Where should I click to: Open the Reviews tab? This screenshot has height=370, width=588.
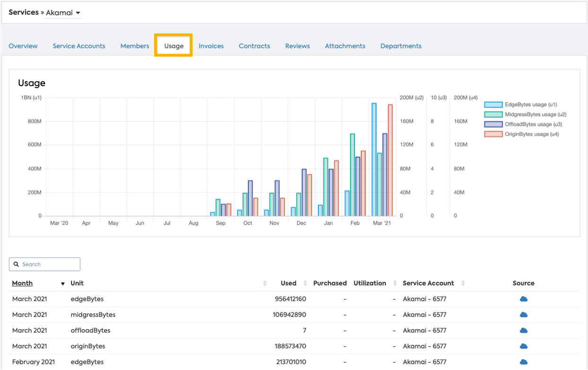(298, 46)
